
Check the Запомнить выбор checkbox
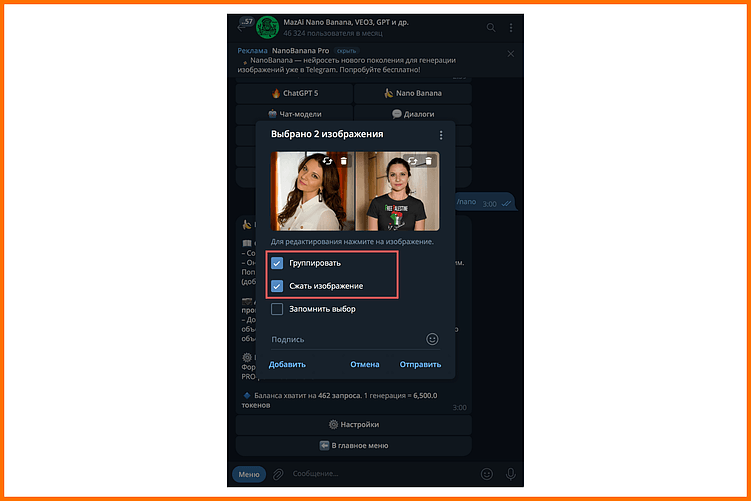pyautogui.click(x=277, y=309)
